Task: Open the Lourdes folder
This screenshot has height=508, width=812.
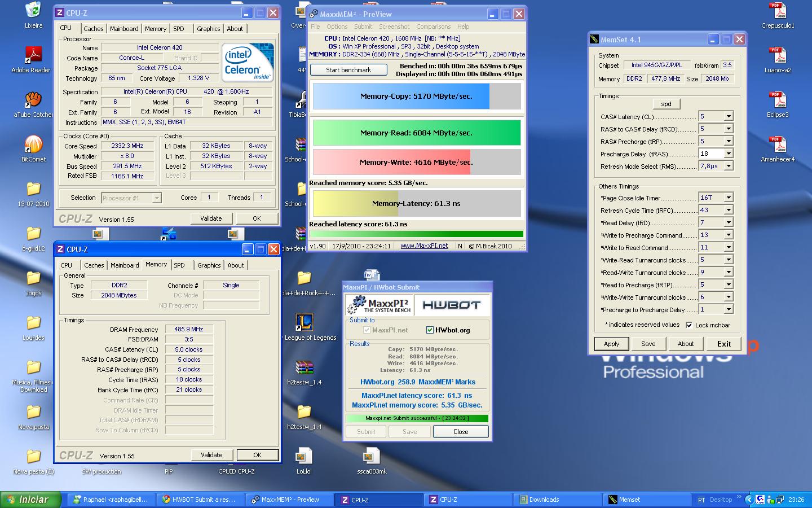Action: pos(33,327)
